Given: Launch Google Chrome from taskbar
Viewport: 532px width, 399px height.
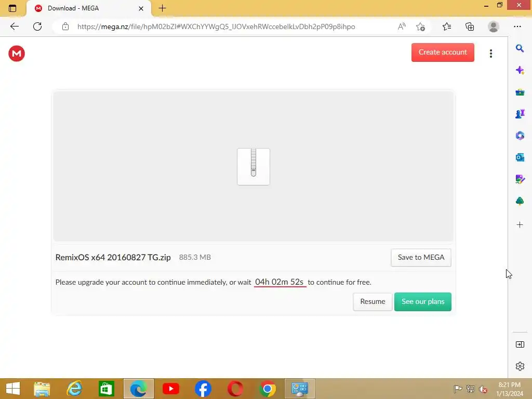Looking at the screenshot, I should tap(268, 389).
